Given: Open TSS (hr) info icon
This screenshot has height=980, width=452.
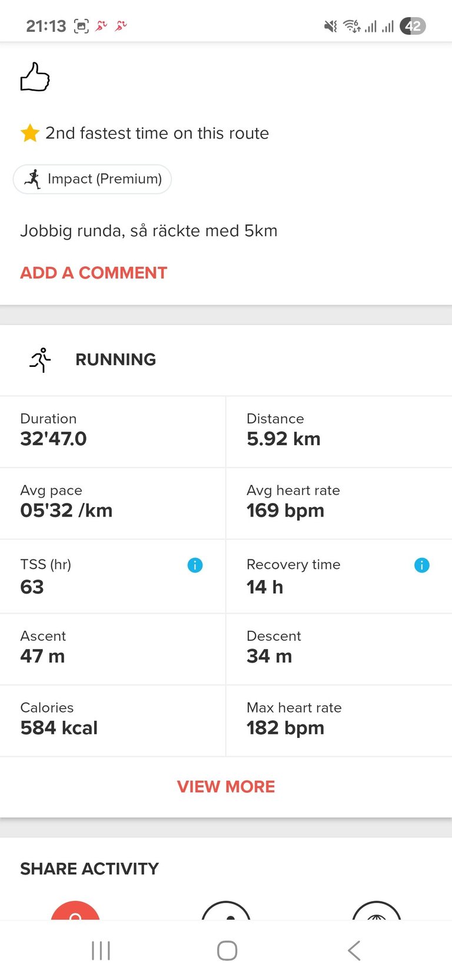Looking at the screenshot, I should pyautogui.click(x=195, y=565).
